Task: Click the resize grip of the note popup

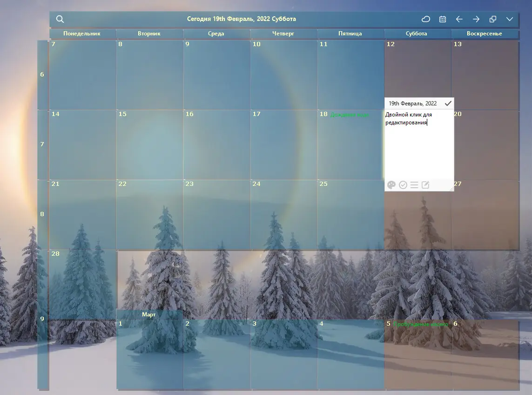Action: [451, 189]
